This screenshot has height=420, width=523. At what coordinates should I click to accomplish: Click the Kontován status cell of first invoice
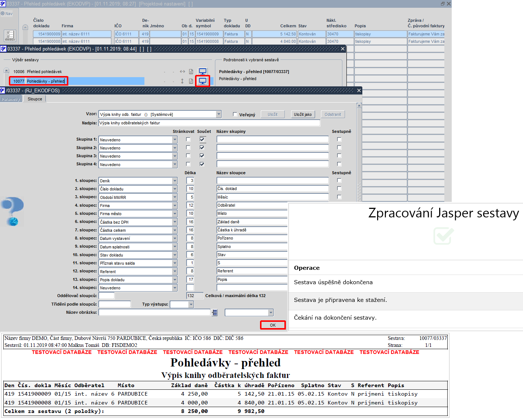(x=311, y=34)
